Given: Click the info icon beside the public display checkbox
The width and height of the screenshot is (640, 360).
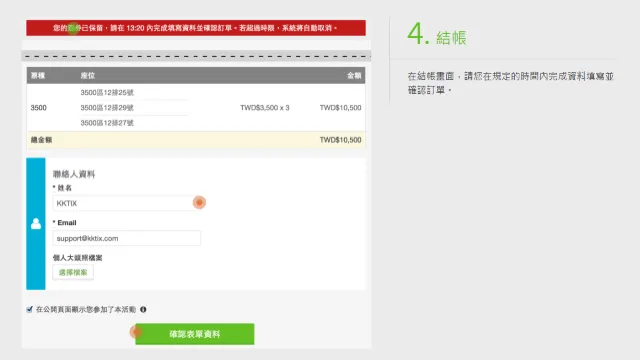Looking at the screenshot, I should pyautogui.click(x=143, y=309).
